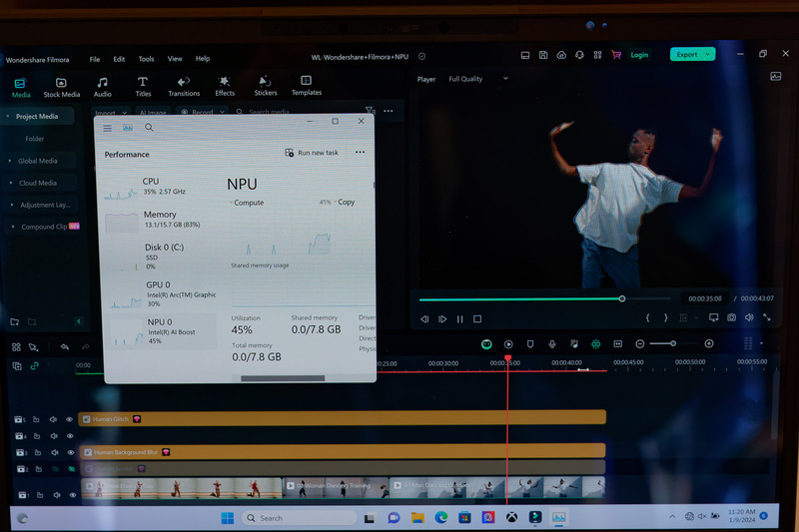The width and height of the screenshot is (799, 532).
Task: Click the Export button
Action: [x=692, y=54]
